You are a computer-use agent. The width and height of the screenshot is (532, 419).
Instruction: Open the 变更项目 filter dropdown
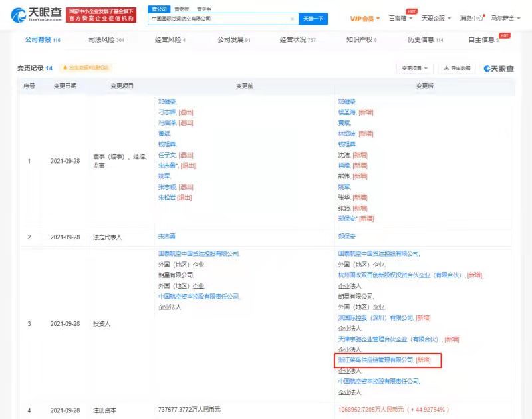click(x=416, y=68)
